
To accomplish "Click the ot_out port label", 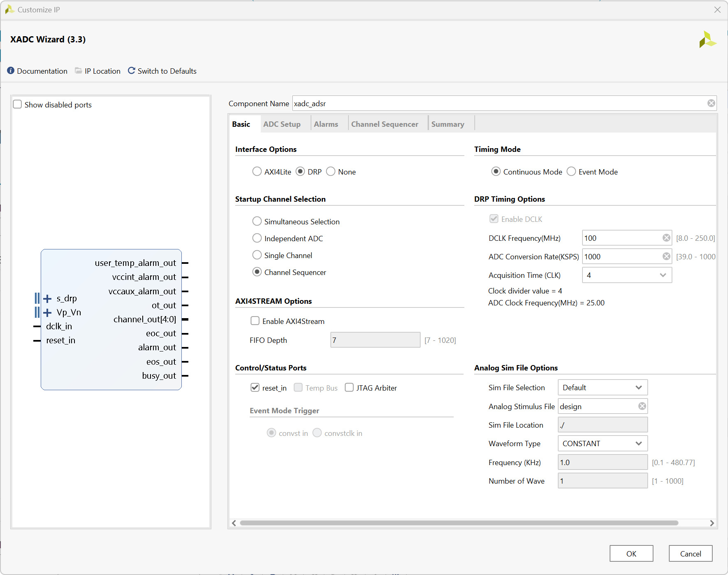I will point(164,305).
